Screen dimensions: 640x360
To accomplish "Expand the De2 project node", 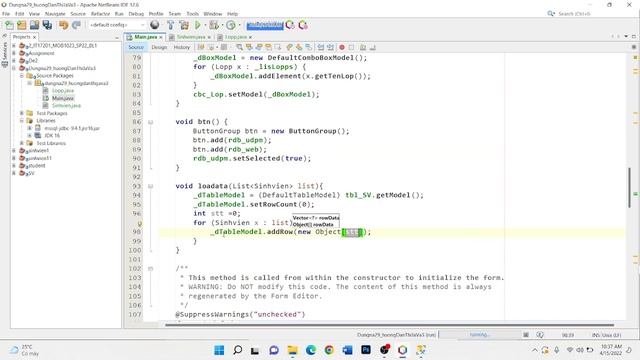I will tap(14, 60).
